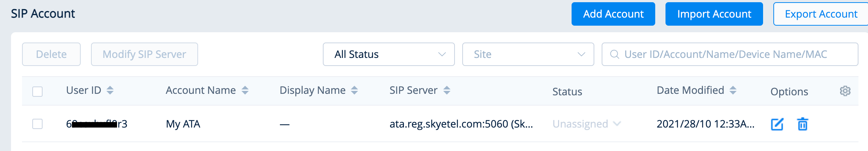The width and height of the screenshot is (868, 151).
Task: Click the ata.reg.skyetel.com:5060 server cell
Action: pyautogui.click(x=461, y=124)
